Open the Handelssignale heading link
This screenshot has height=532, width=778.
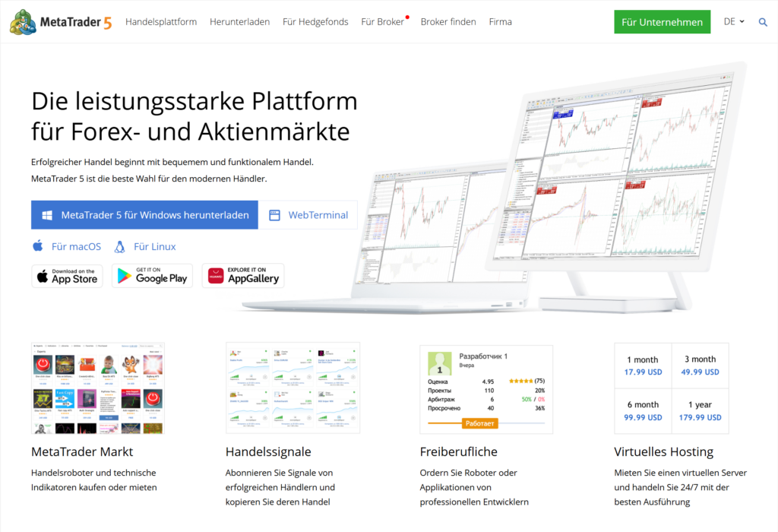click(268, 451)
